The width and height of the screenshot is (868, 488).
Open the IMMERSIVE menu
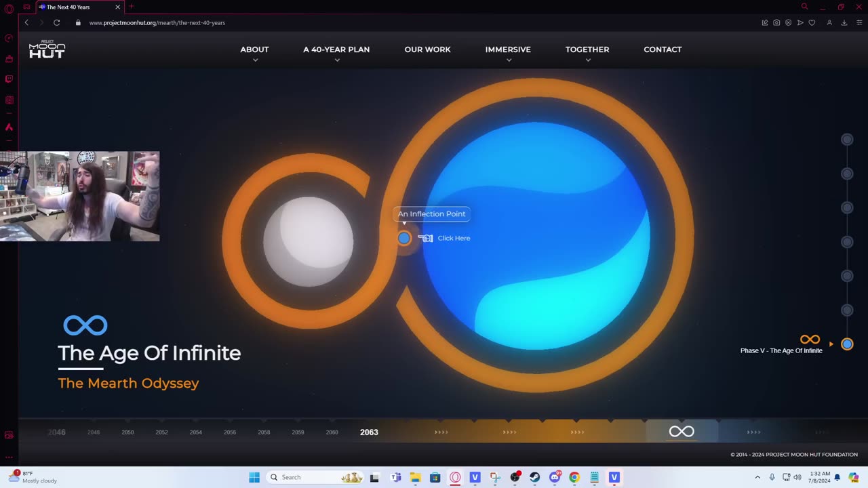coord(508,49)
